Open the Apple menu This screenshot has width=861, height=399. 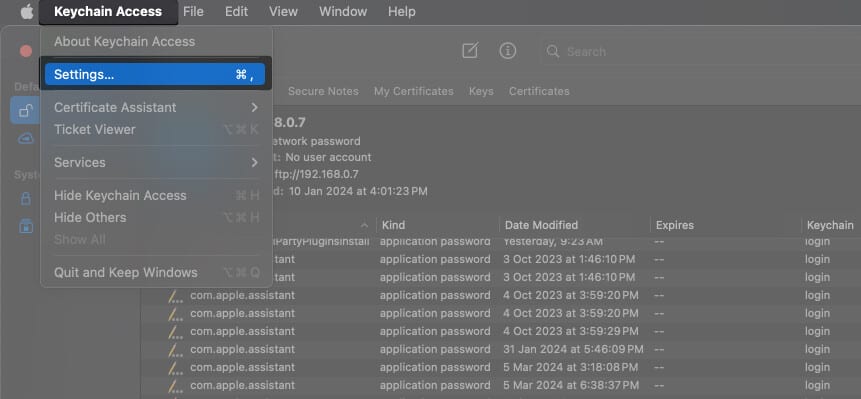(27, 12)
